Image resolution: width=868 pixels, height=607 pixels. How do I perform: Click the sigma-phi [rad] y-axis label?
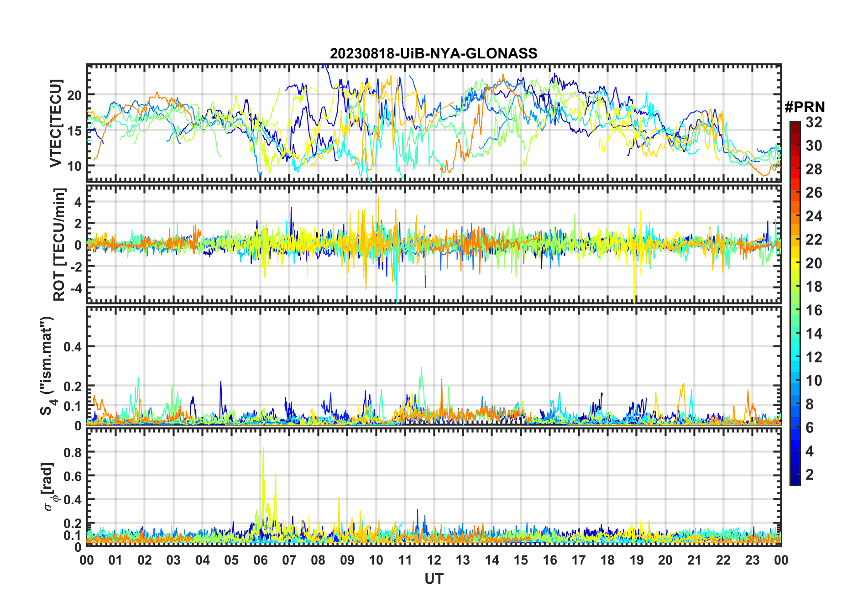[49, 487]
